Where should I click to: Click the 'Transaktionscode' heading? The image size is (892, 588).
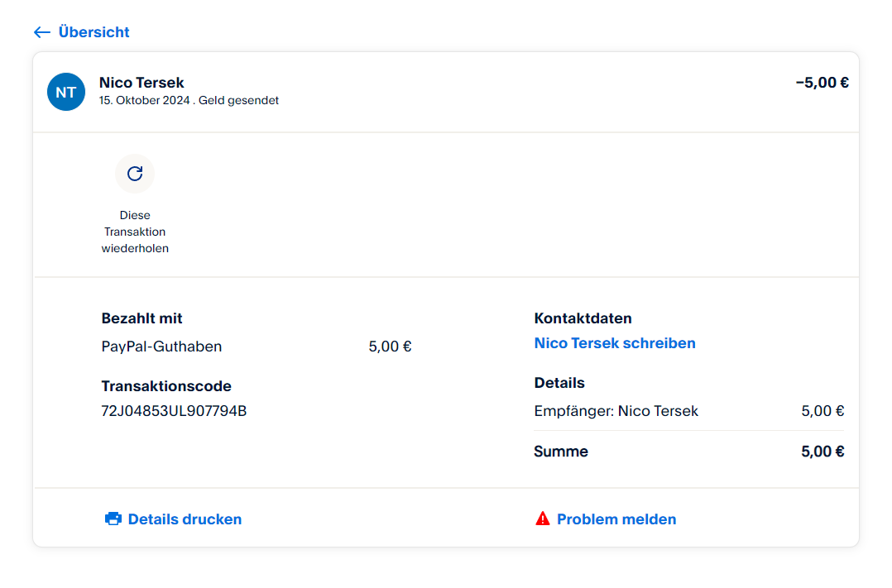[166, 386]
